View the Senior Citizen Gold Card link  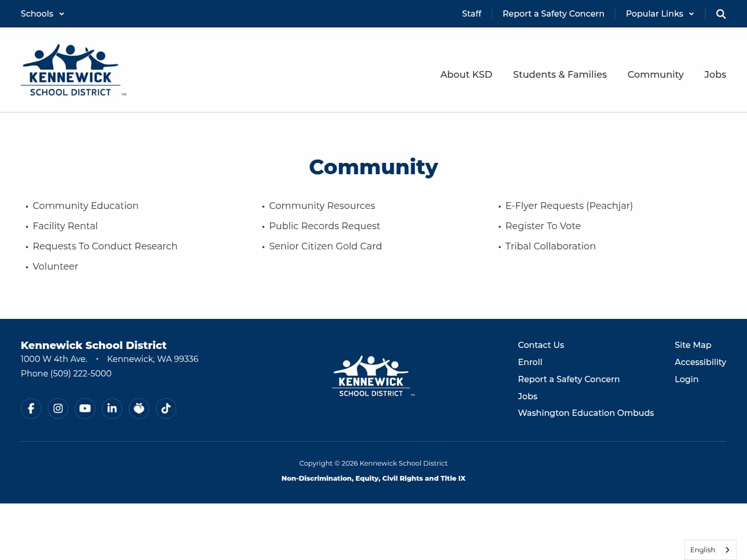coord(326,246)
